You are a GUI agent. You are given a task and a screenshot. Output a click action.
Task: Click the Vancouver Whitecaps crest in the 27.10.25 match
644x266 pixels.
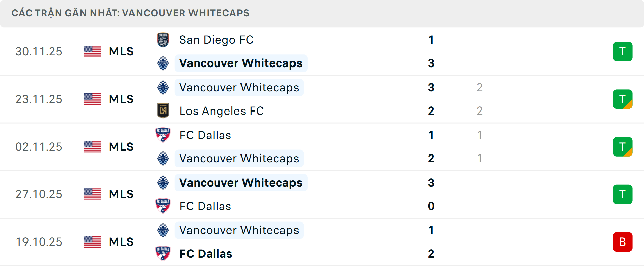click(163, 183)
